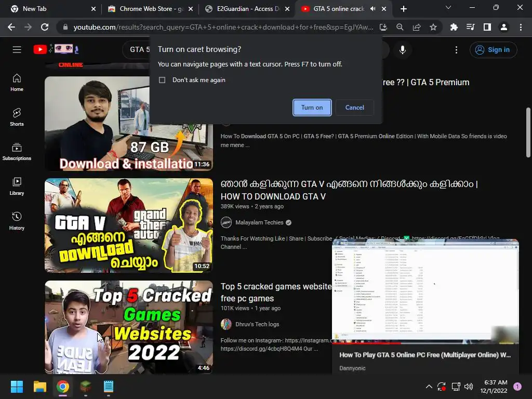The width and height of the screenshot is (532, 399).
Task: Open Library in YouTube sidebar
Action: point(17,187)
